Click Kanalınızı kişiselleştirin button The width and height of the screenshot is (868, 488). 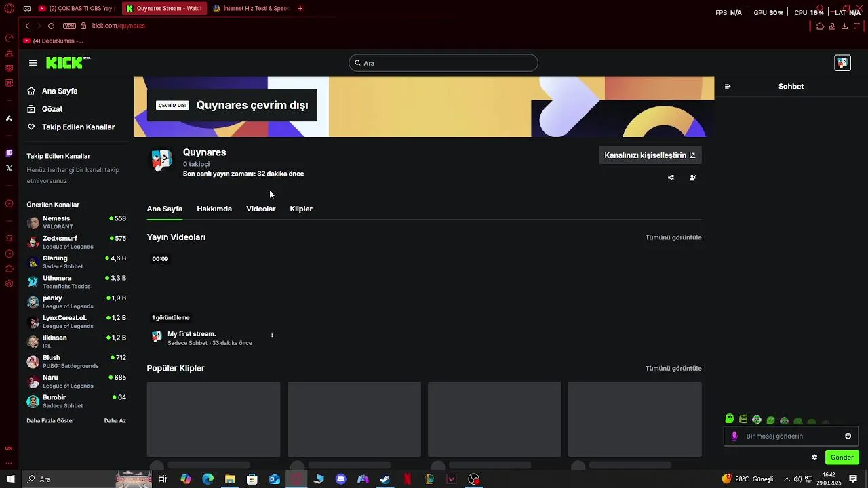[x=650, y=155]
